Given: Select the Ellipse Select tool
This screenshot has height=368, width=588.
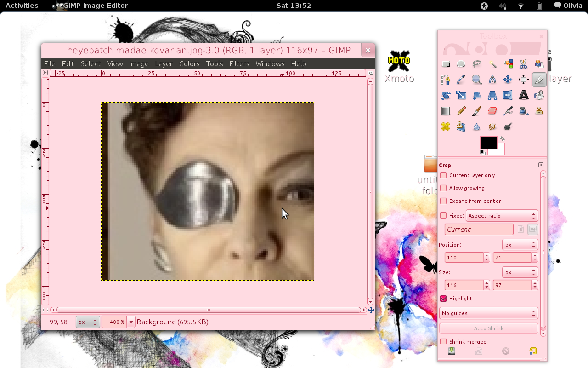Looking at the screenshot, I should [x=461, y=64].
